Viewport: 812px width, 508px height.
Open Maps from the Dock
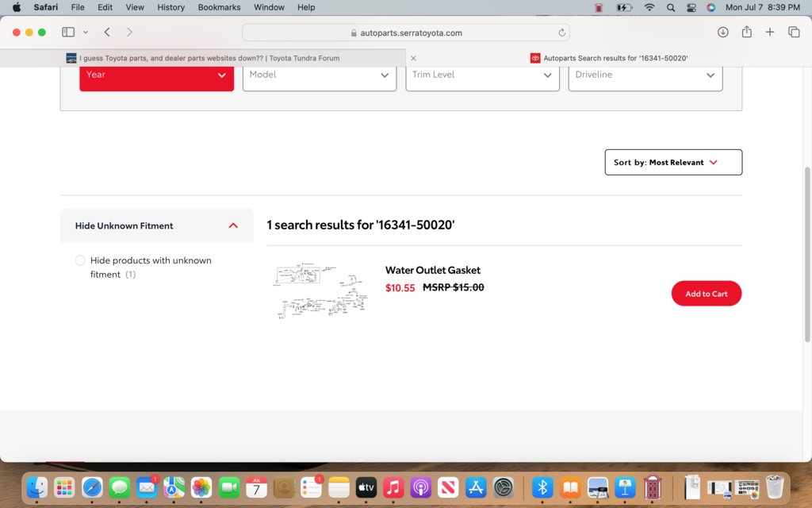coord(174,487)
